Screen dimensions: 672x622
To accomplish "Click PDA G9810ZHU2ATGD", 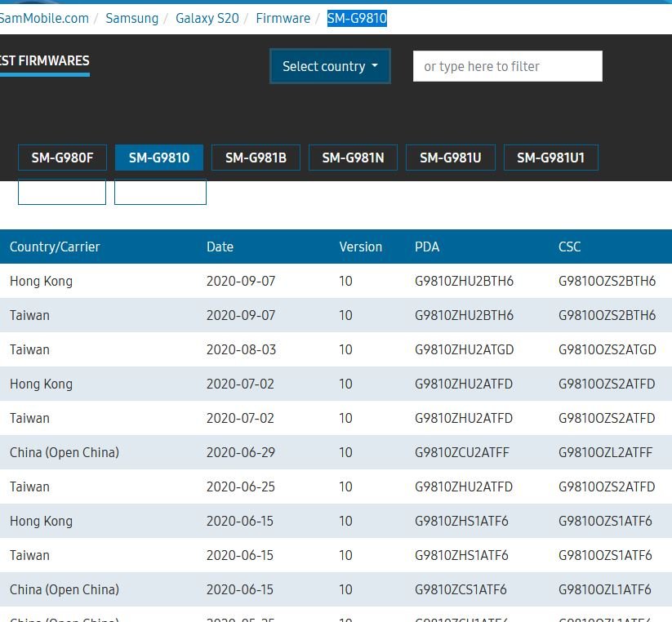I will tap(464, 349).
